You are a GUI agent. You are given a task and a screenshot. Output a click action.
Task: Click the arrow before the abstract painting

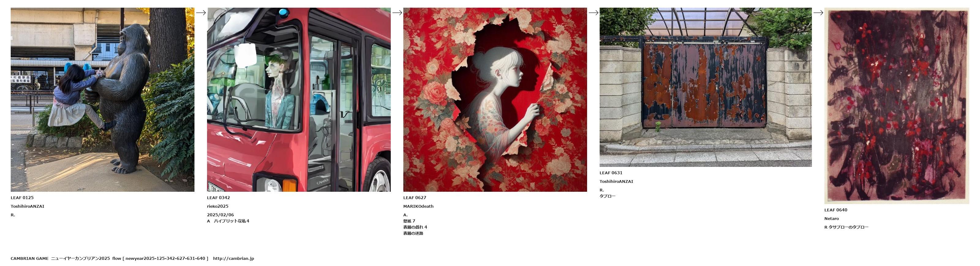pyautogui.click(x=818, y=13)
